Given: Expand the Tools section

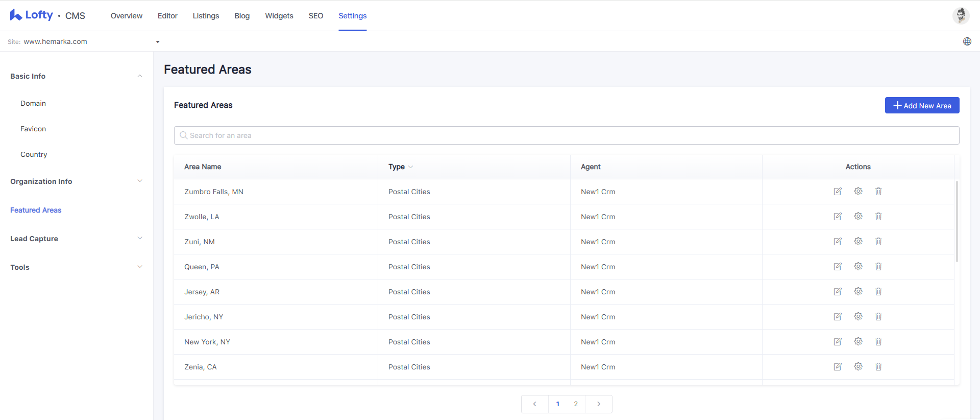Looking at the screenshot, I should [140, 267].
